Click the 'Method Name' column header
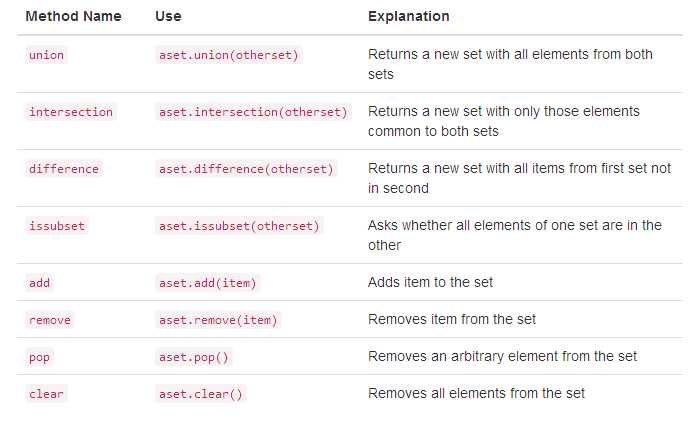 [x=74, y=16]
